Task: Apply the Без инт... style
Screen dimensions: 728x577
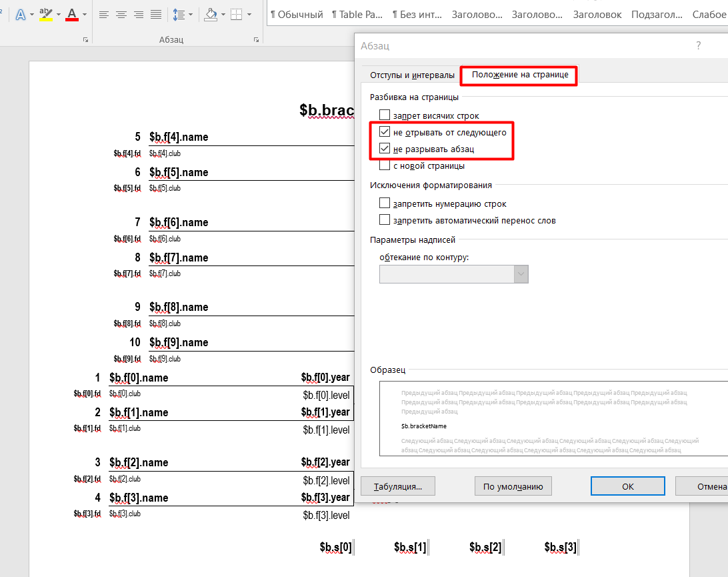Action: coord(417,15)
